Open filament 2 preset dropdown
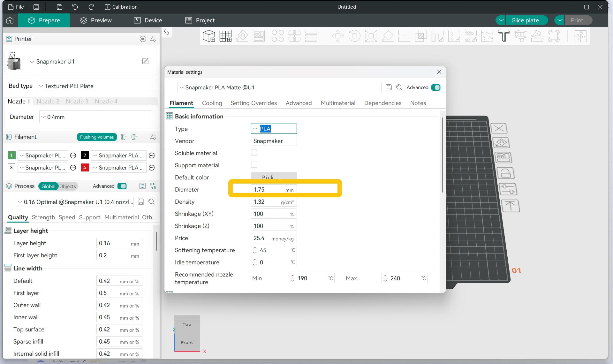This screenshot has height=364, width=613. pos(119,155)
